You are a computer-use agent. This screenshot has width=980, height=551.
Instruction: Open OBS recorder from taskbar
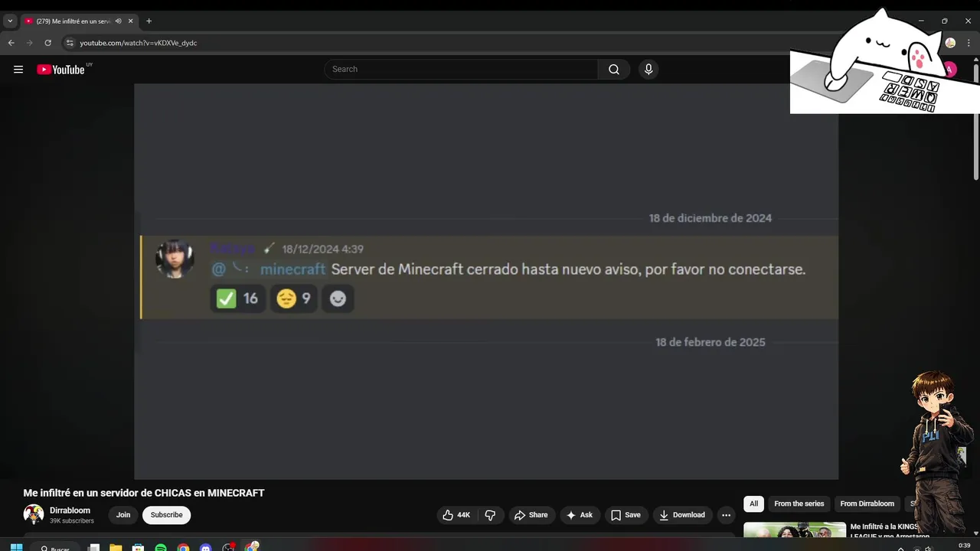[x=228, y=548]
